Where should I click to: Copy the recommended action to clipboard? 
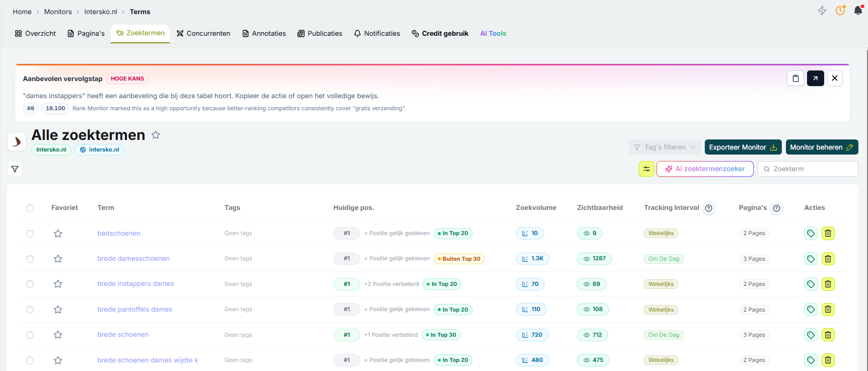point(795,78)
